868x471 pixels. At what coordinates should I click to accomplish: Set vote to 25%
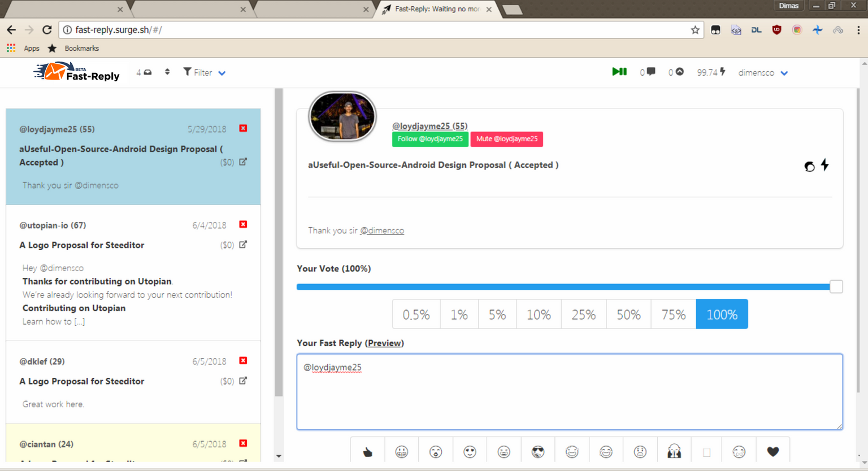(584, 314)
